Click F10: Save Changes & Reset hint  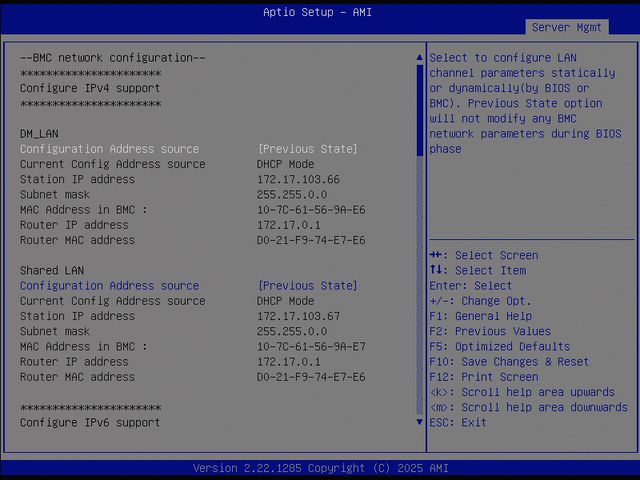(509, 362)
